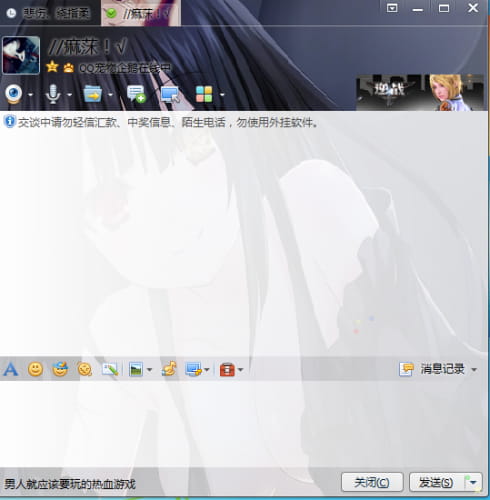Image resolution: width=490 pixels, height=500 pixels.
Task: Toggle the font letter A formatting bar
Action: point(11,369)
